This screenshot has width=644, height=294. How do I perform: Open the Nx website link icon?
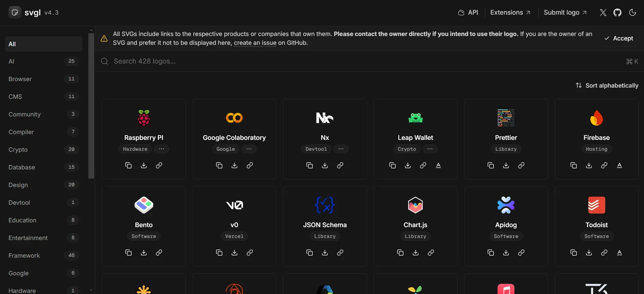340,165
